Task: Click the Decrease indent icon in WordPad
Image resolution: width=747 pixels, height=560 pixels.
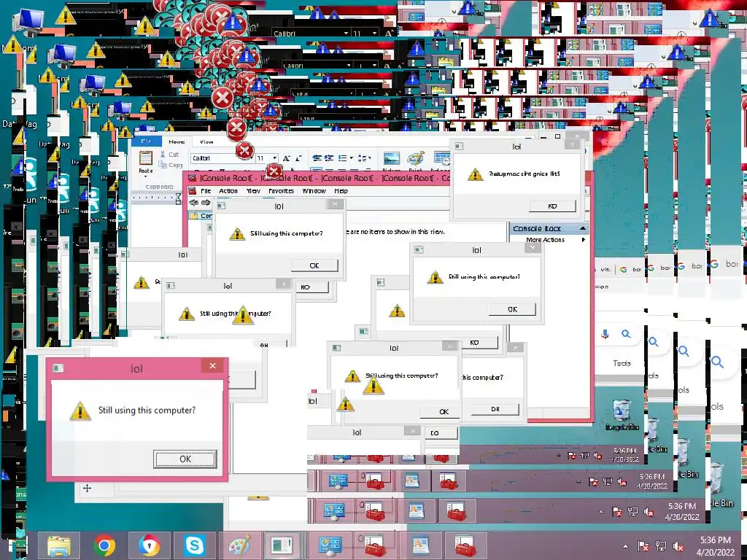Action: (317, 158)
